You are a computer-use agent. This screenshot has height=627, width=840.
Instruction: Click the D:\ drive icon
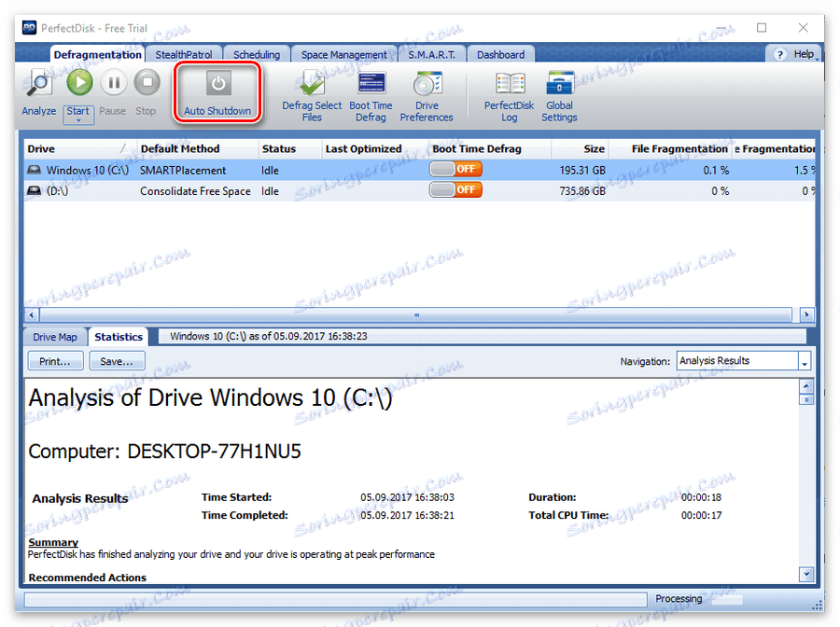(35, 190)
